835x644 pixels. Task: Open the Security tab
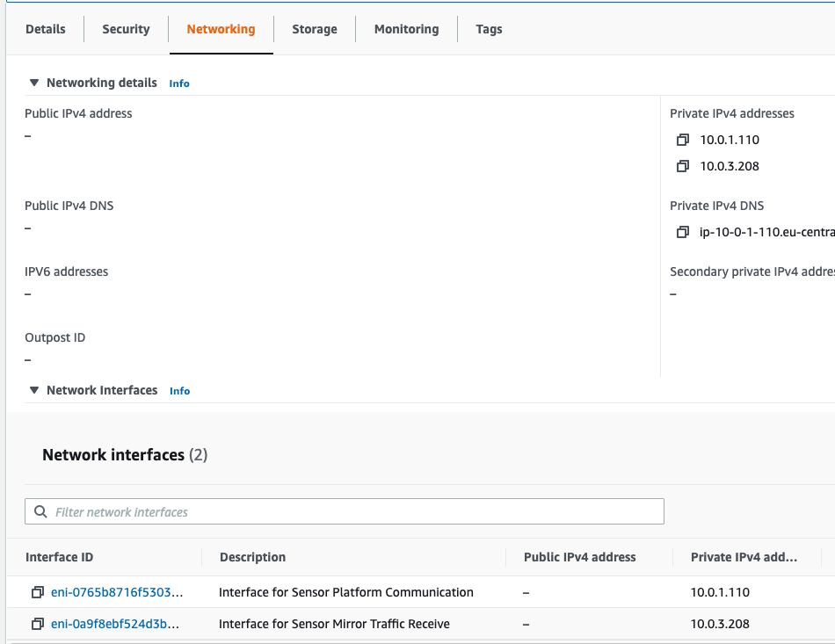coord(126,29)
